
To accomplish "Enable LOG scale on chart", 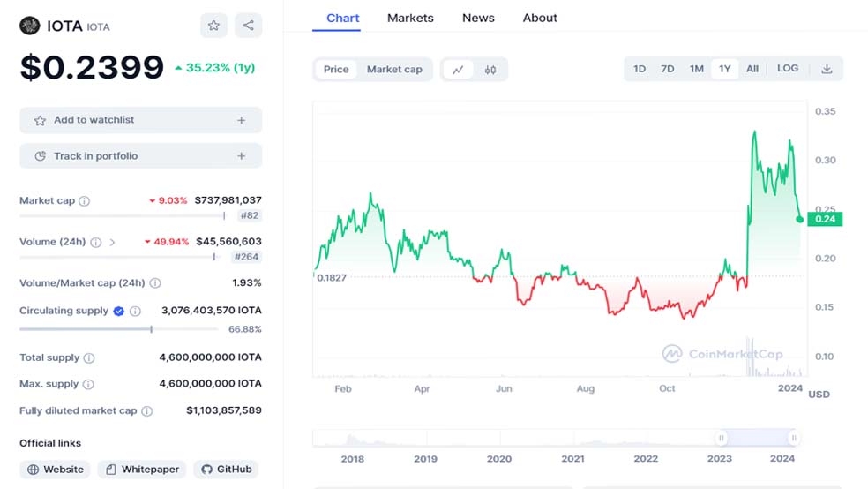I will tap(787, 69).
